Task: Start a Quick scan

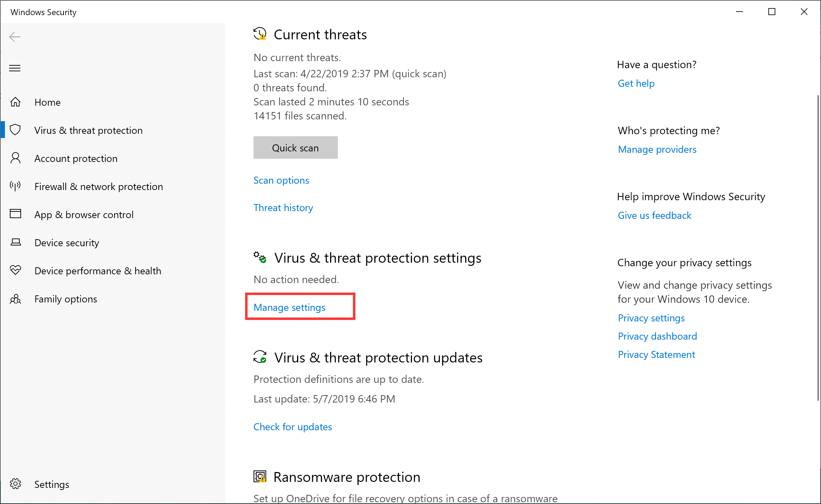Action: point(295,148)
